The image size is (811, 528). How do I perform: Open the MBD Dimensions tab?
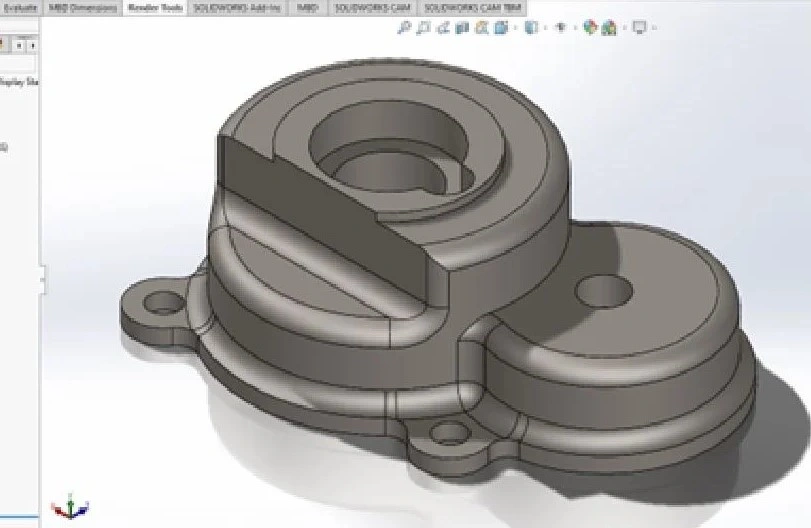point(82,7)
